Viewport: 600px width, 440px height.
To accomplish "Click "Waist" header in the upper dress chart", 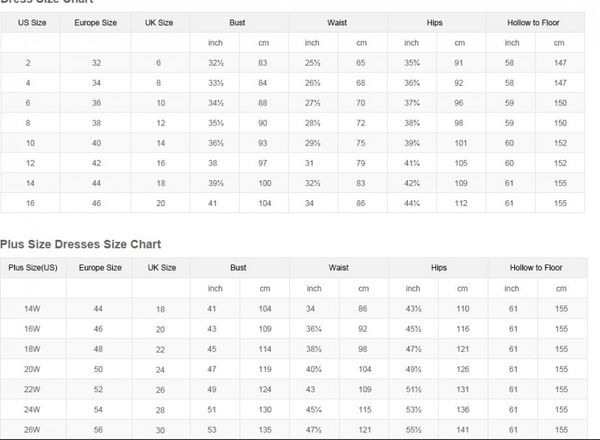I will click(337, 22).
